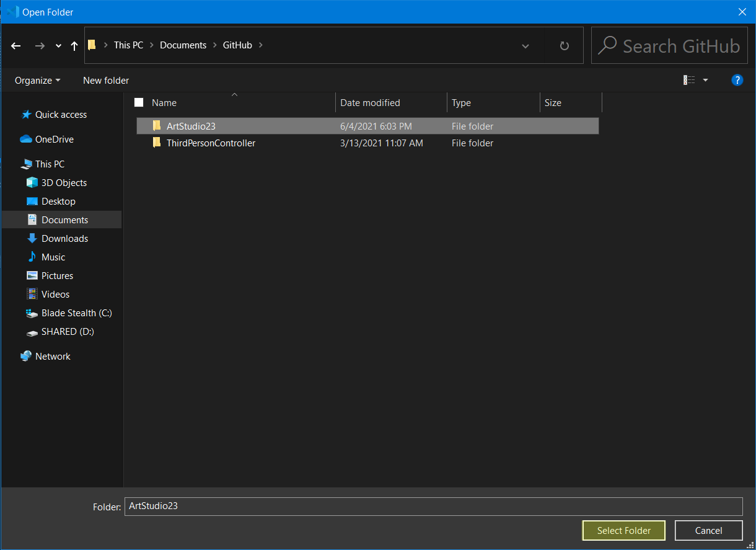The image size is (756, 550).
Task: Open Quick access in navigation pane
Action: click(x=61, y=114)
